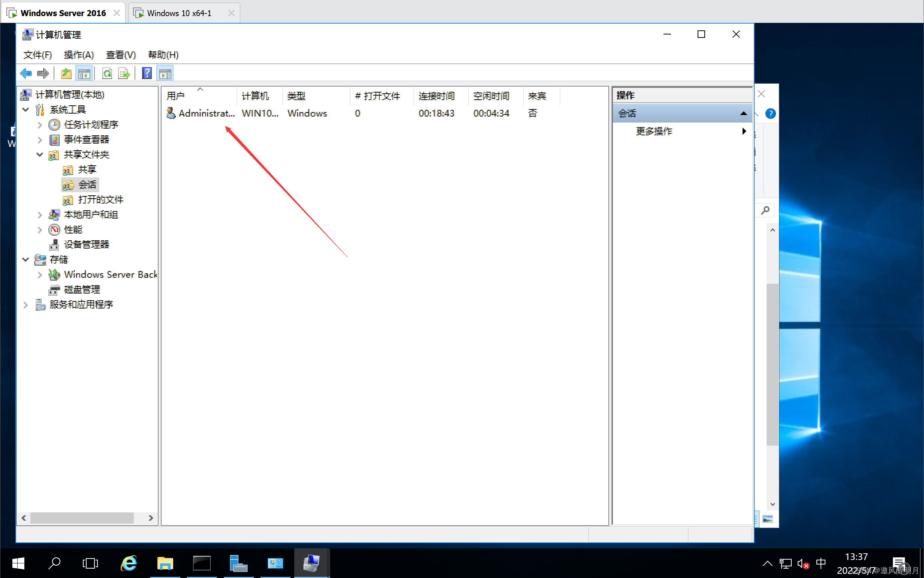This screenshot has height=578, width=924.
Task: Expand the 任务计划程序 node chevron
Action: [40, 124]
